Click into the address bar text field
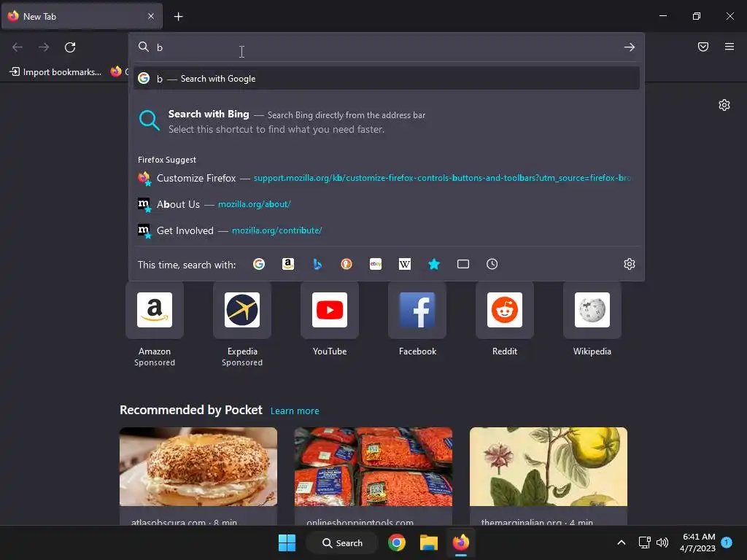 coord(386,47)
